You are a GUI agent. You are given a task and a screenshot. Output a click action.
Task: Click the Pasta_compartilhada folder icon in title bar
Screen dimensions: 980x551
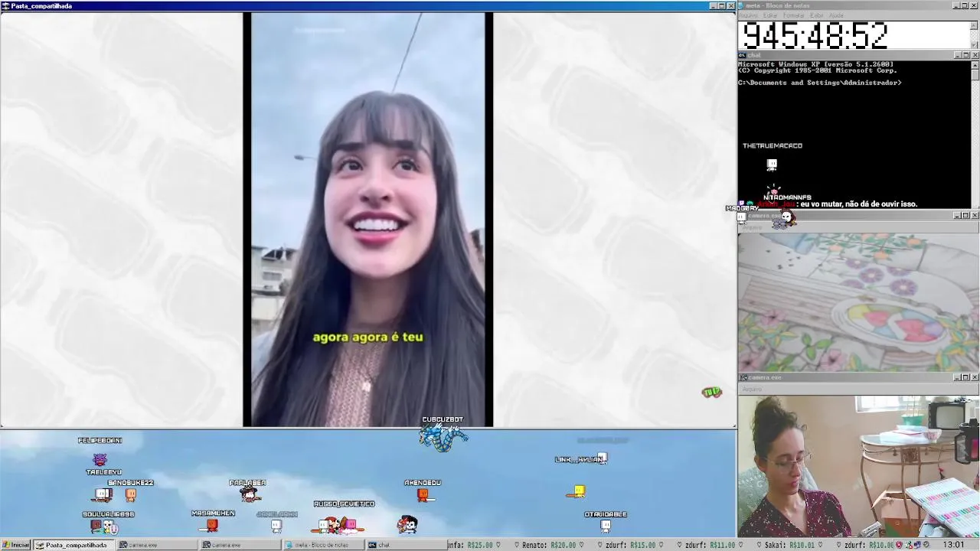[x=6, y=5]
